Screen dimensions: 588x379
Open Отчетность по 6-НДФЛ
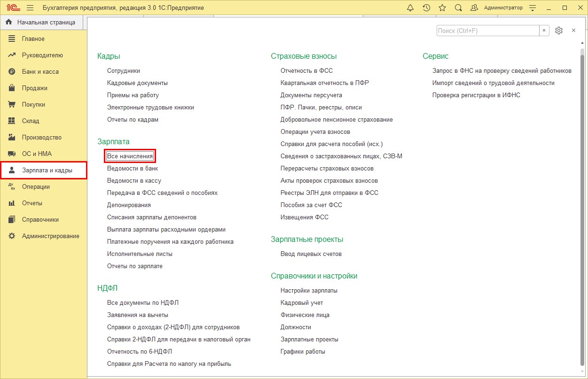(140, 352)
